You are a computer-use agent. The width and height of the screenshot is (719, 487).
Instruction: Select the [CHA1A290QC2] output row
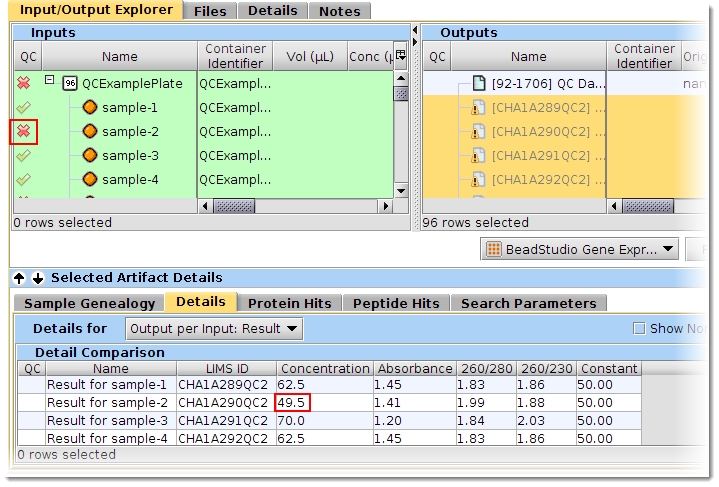[x=564, y=132]
